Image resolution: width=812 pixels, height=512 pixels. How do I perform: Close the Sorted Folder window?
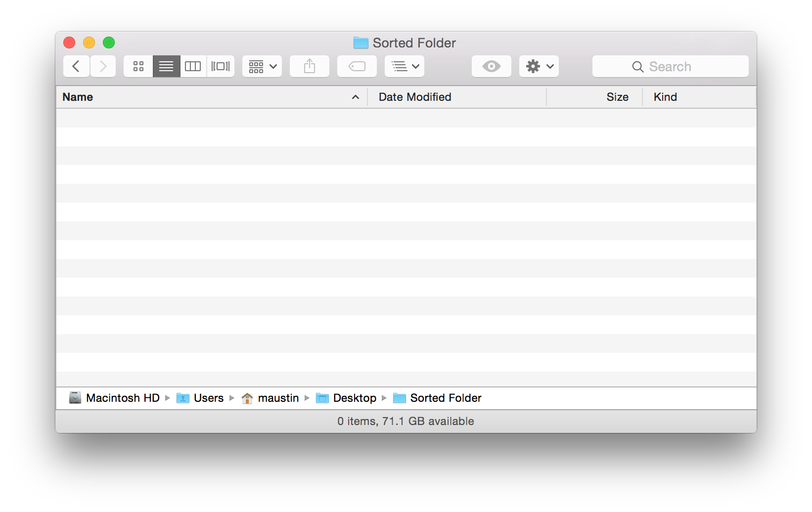(69, 43)
